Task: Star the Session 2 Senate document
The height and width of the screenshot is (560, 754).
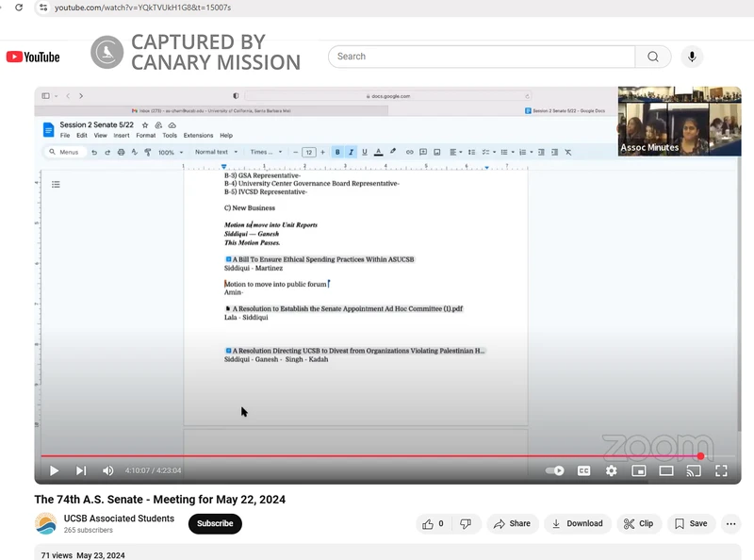Action: point(145,125)
